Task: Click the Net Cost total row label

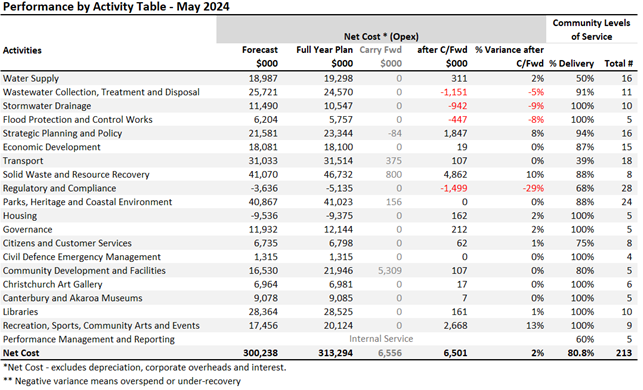Action: point(21,353)
